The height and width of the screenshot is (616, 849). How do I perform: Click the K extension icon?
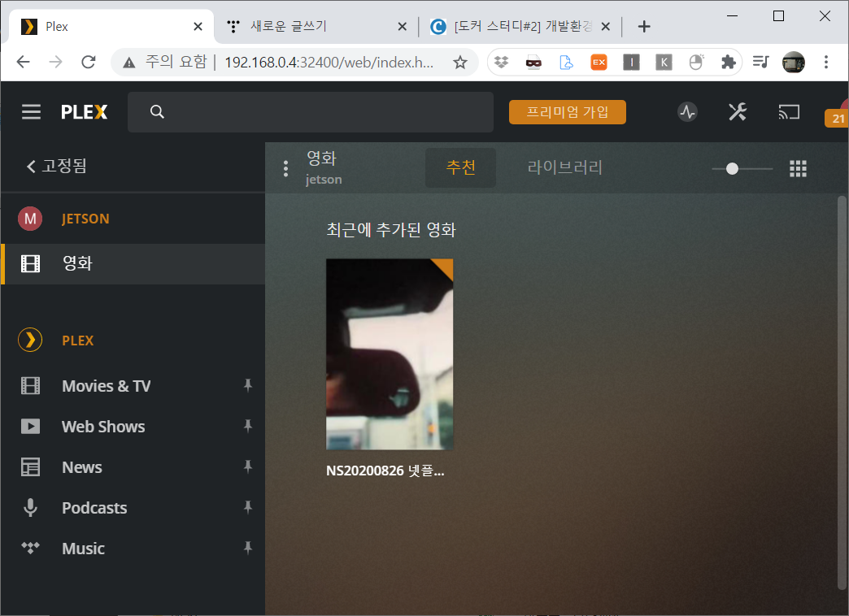(664, 63)
